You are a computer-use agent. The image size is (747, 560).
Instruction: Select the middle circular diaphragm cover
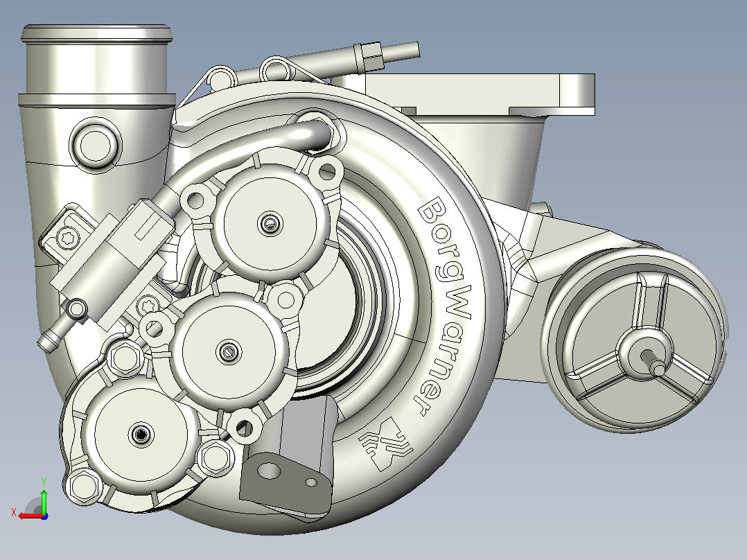click(x=229, y=351)
